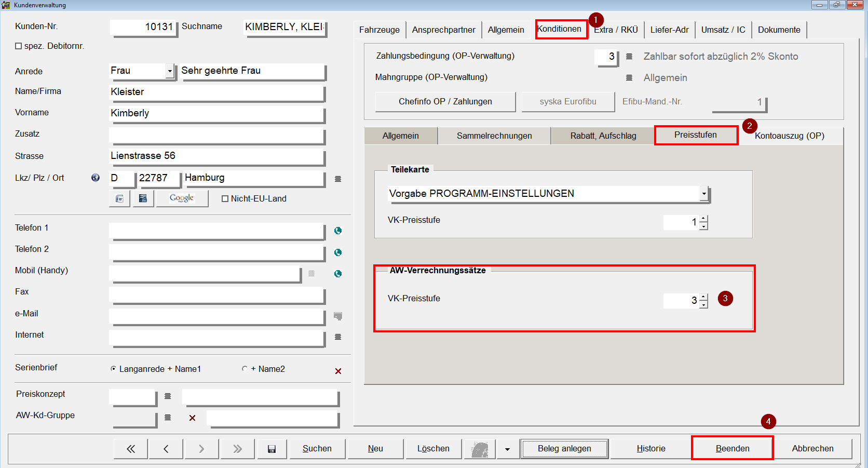Select the Sammelrechnungen sub-tab
Image resolution: width=868 pixels, height=468 pixels.
(494, 136)
